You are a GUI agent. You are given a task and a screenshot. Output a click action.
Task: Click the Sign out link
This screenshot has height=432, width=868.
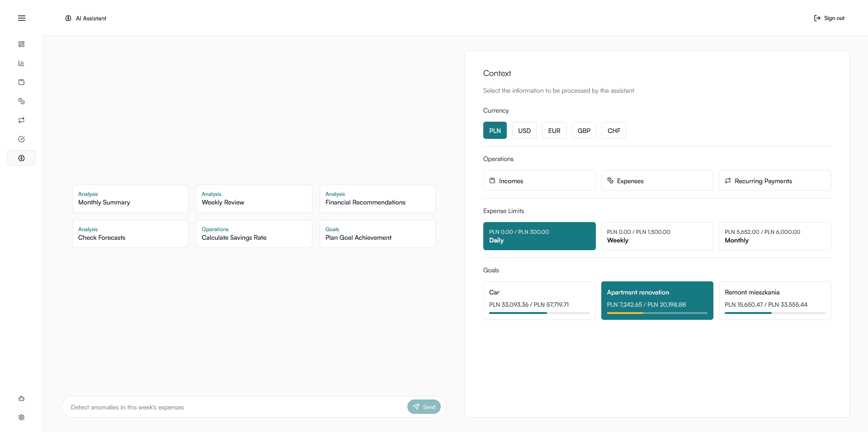point(829,18)
